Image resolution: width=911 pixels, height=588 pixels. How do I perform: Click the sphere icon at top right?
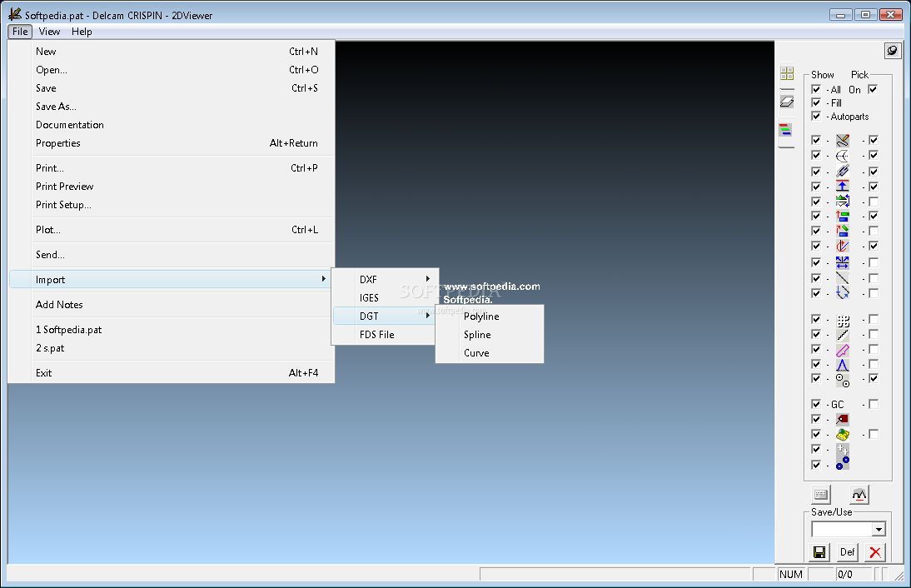click(x=893, y=51)
